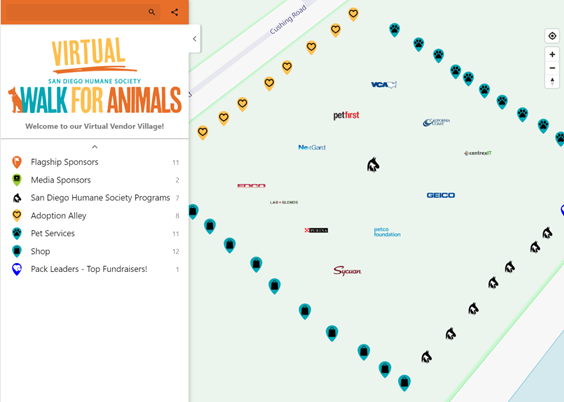Click the green Media Sponsors pin icon

(17, 180)
